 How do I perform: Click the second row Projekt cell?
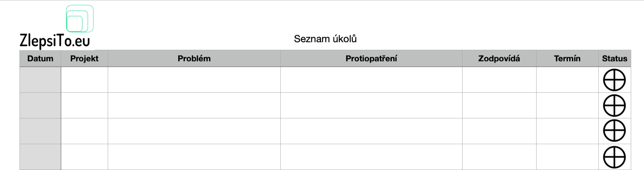tap(84, 105)
